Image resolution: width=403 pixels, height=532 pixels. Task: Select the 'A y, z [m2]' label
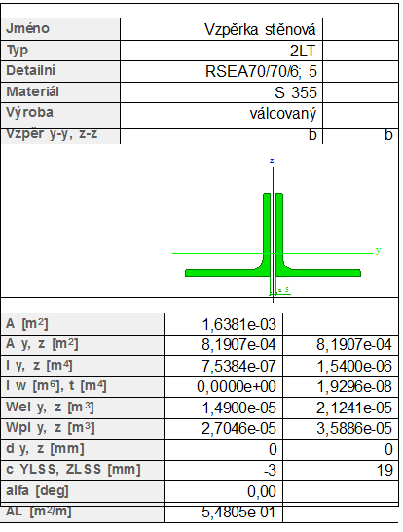(x=42, y=344)
